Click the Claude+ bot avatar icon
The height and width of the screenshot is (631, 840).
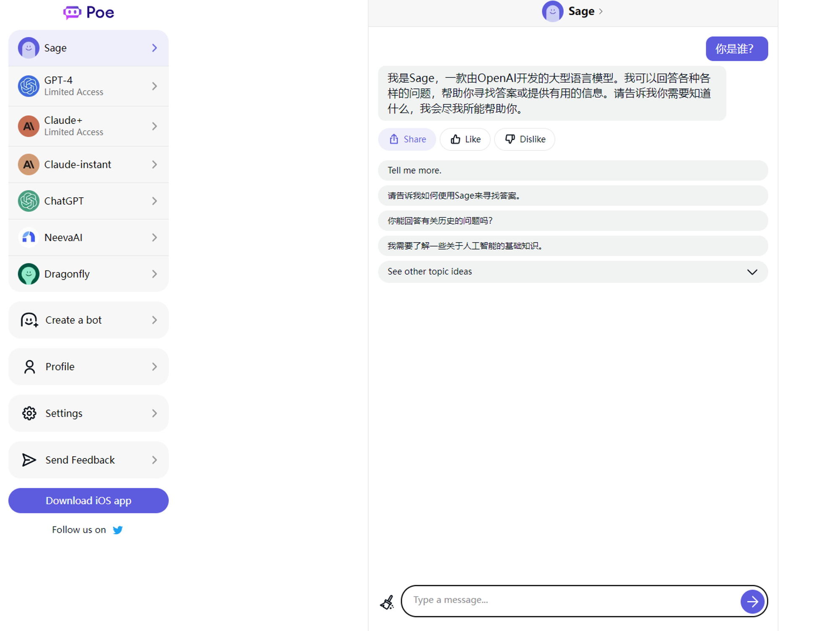pyautogui.click(x=29, y=126)
